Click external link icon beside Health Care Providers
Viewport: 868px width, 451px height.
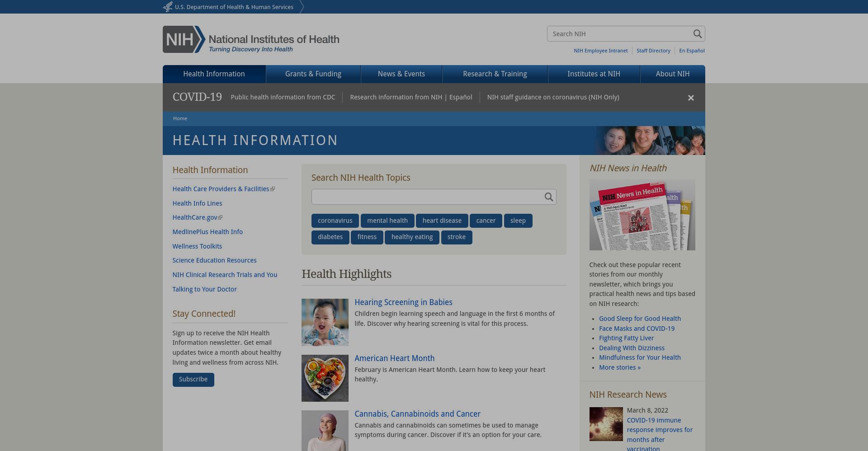(x=272, y=189)
